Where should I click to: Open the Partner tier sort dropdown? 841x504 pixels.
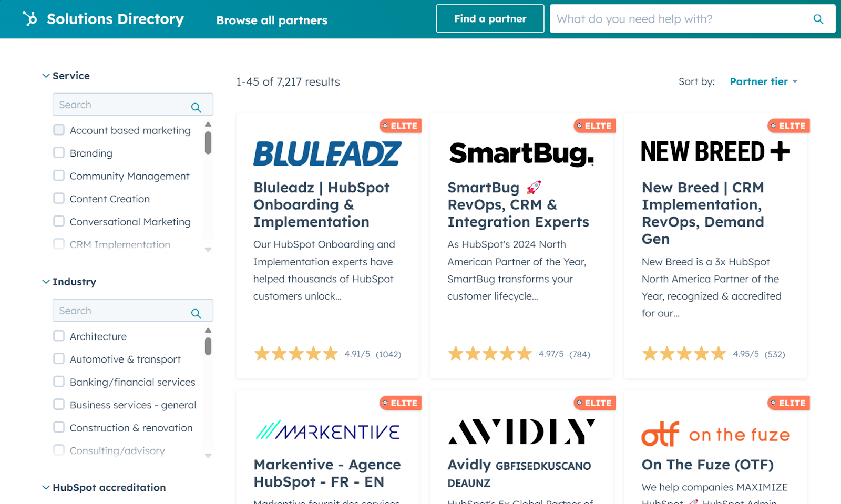(x=764, y=81)
